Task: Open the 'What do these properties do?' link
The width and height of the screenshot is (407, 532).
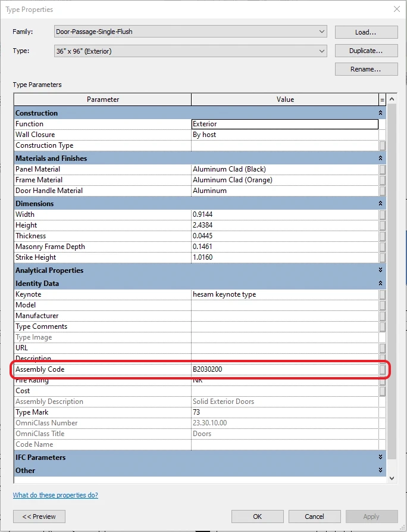Action: point(55,495)
